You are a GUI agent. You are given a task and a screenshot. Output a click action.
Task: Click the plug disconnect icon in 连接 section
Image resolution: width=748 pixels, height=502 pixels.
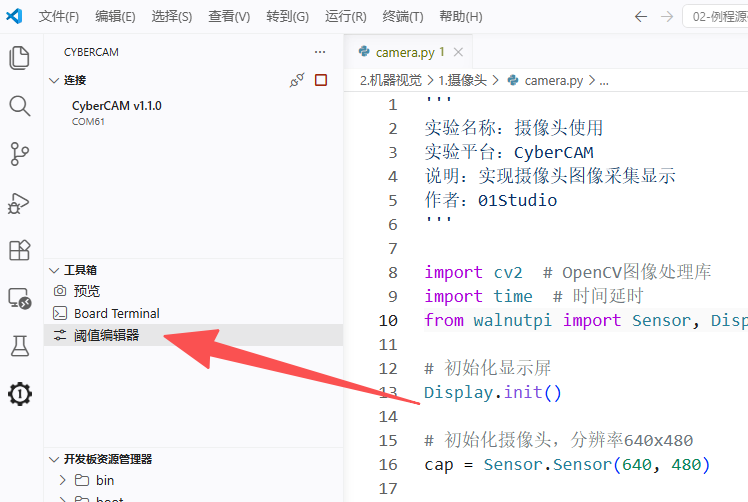297,80
